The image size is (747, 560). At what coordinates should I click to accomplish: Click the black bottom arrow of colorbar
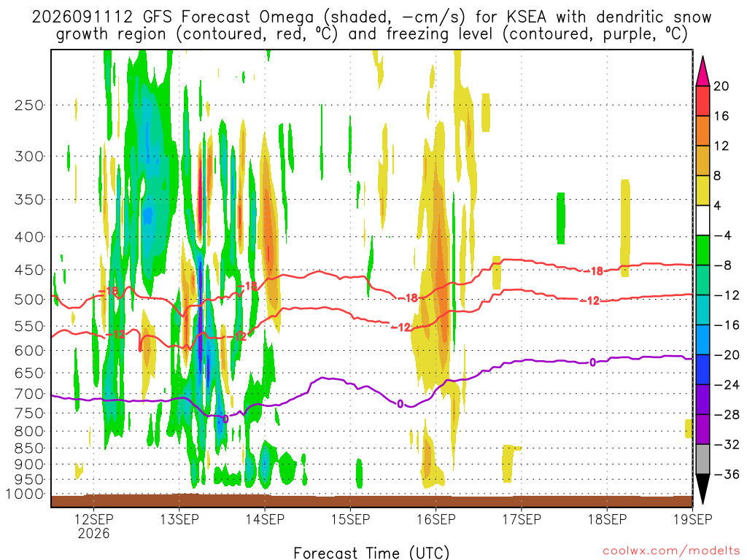[x=703, y=489]
